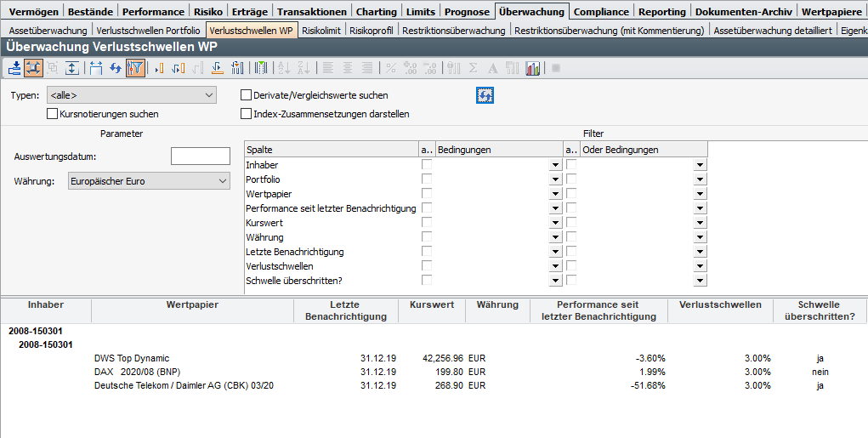Click the fit-to-window icon in toolbar

click(34, 68)
